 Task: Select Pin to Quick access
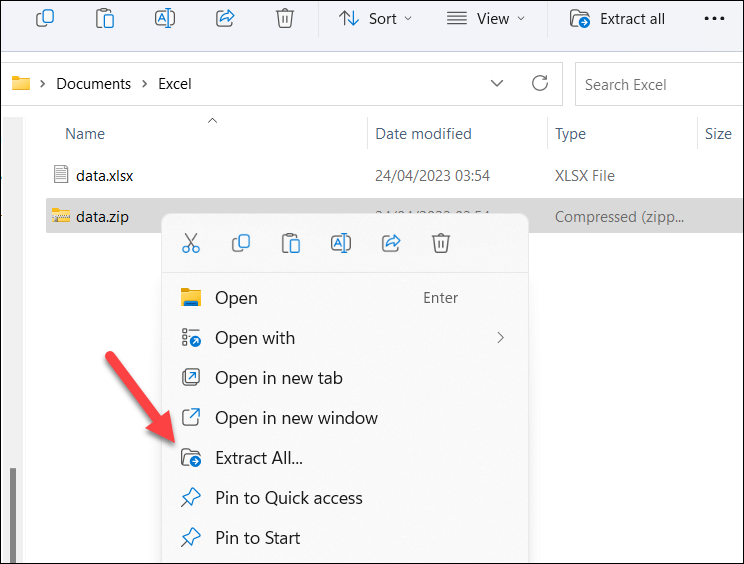344,498
